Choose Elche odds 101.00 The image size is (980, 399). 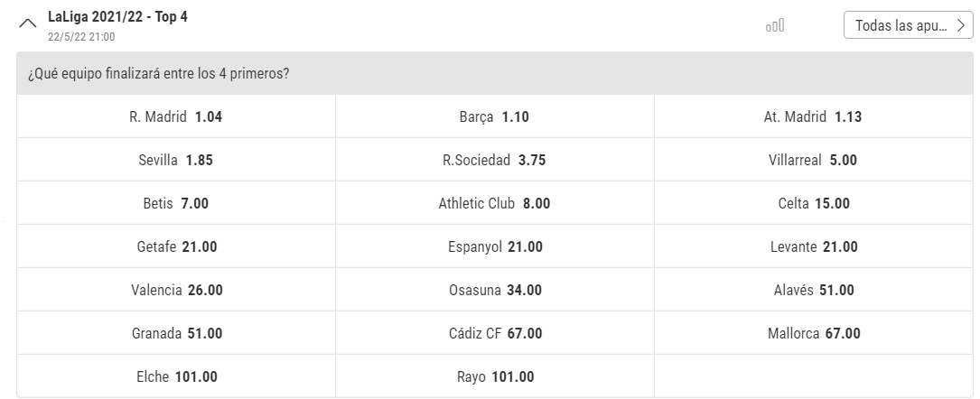click(176, 377)
